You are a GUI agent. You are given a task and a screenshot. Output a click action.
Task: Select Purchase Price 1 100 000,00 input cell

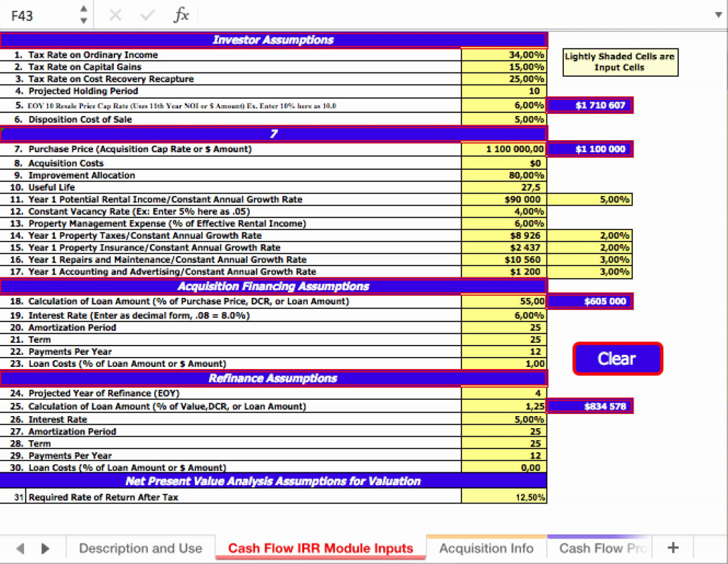point(504,149)
